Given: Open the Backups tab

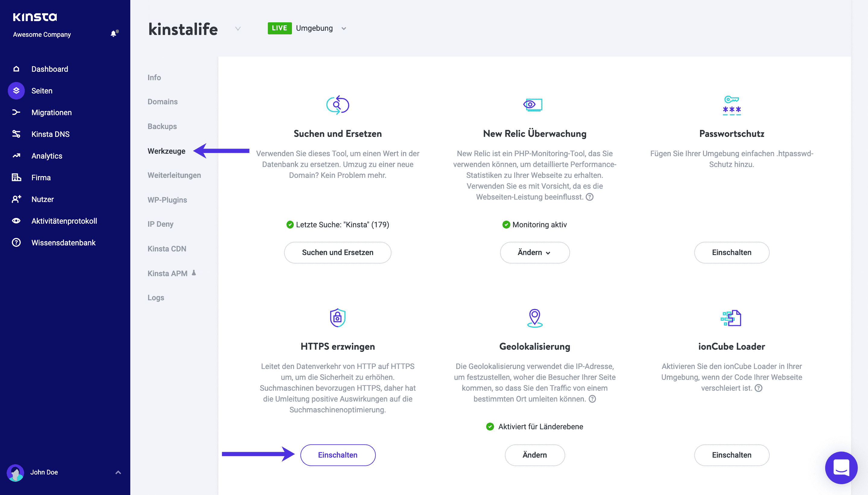Looking at the screenshot, I should (162, 127).
